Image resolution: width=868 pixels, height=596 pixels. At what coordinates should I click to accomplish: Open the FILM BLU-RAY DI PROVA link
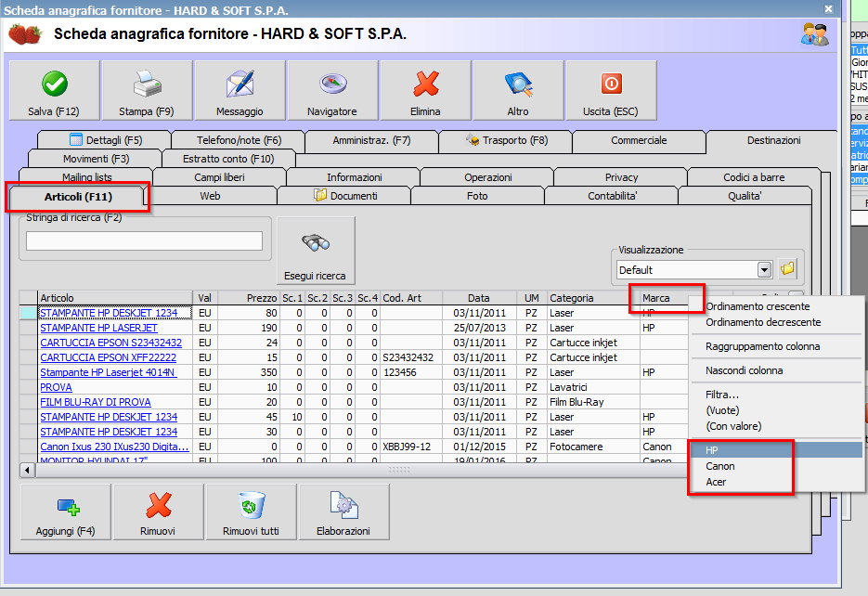click(x=96, y=402)
